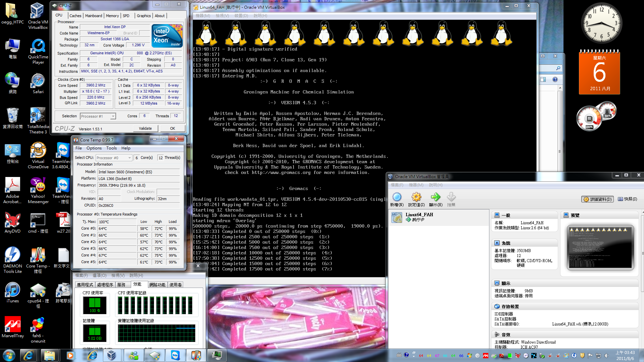Open the 機器(M) menu in VirtualBox Manager
This screenshot has height=362, width=644.
(416, 185)
